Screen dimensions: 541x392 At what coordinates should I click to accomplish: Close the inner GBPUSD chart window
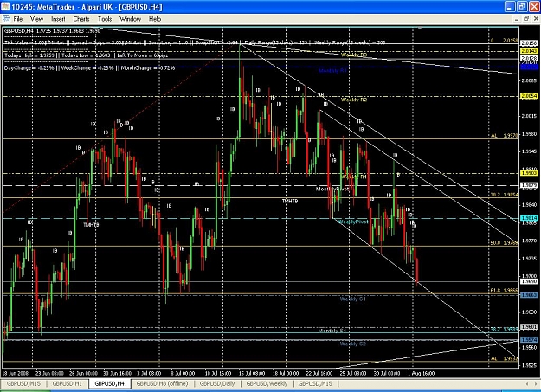pos(536,19)
